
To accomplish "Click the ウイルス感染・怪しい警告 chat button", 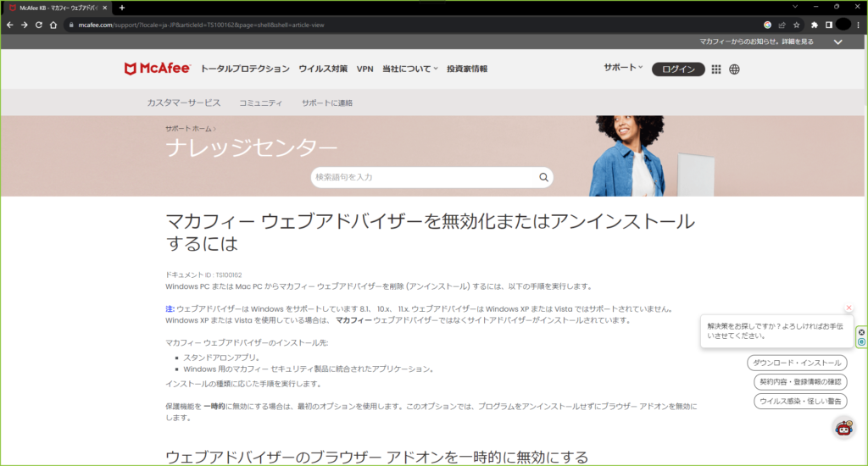I will point(800,402).
